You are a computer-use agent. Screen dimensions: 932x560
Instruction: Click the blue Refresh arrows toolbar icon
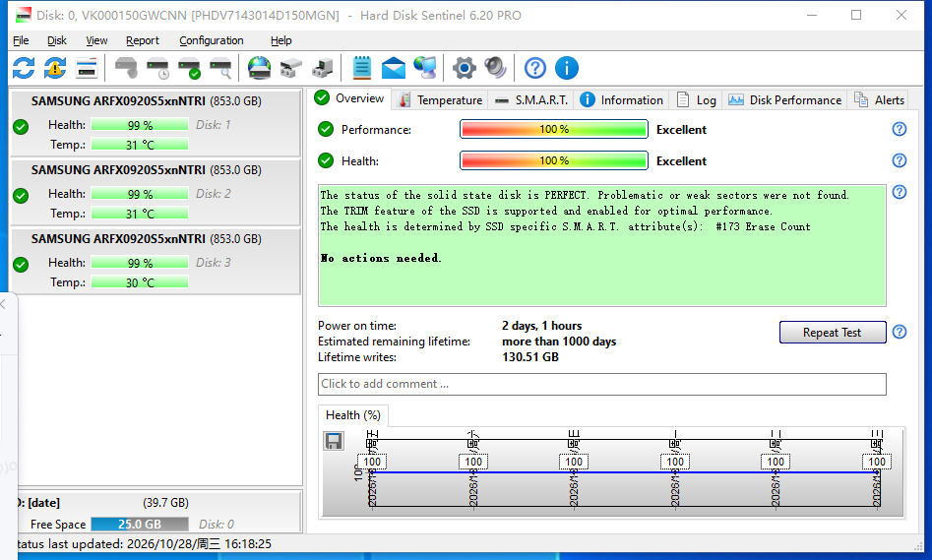tap(24, 68)
